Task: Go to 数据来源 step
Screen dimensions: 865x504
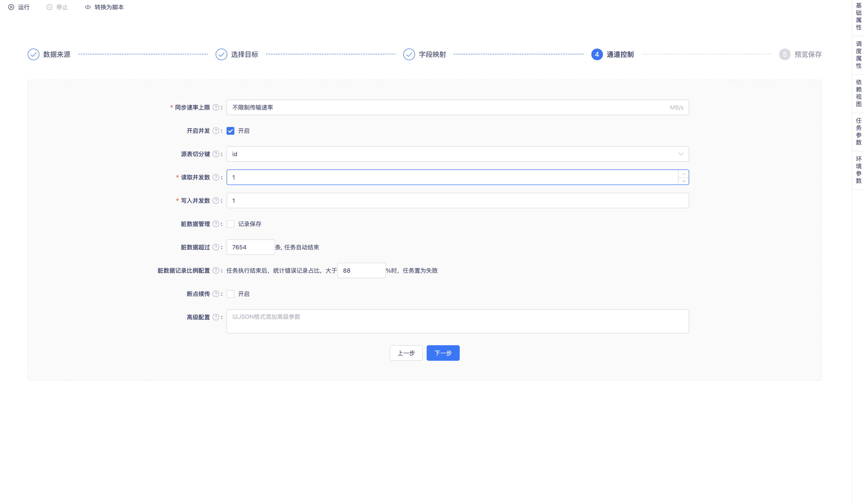Action: pos(49,54)
